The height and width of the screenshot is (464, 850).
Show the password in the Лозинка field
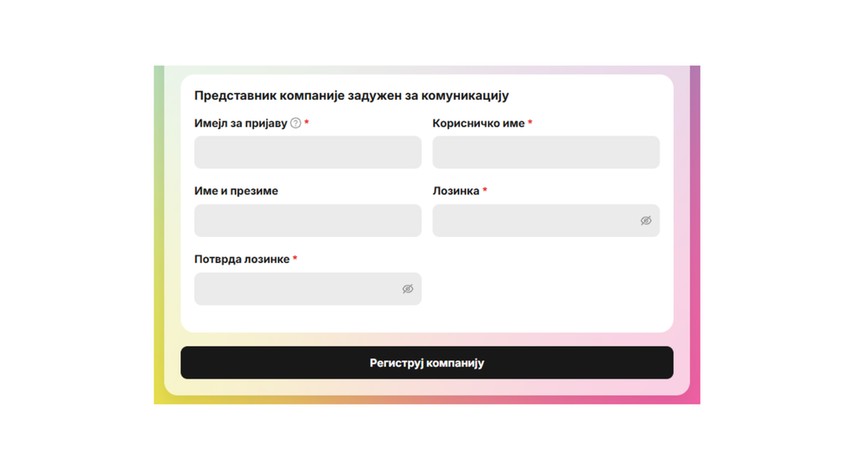(x=646, y=221)
